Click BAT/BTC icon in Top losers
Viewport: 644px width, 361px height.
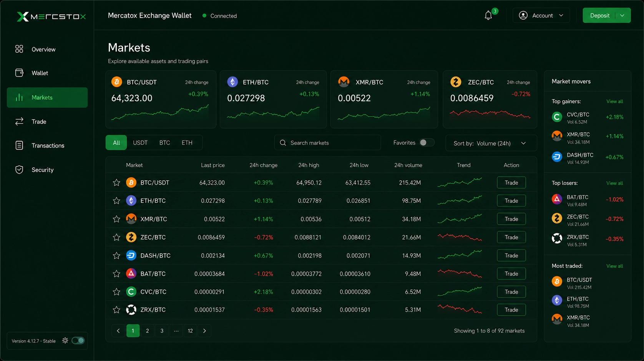[x=557, y=199]
